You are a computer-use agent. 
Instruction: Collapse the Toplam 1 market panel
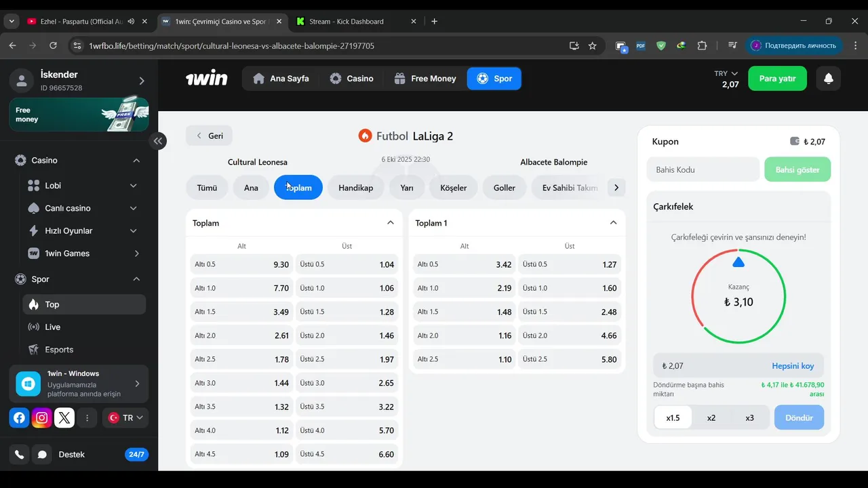pyautogui.click(x=613, y=222)
